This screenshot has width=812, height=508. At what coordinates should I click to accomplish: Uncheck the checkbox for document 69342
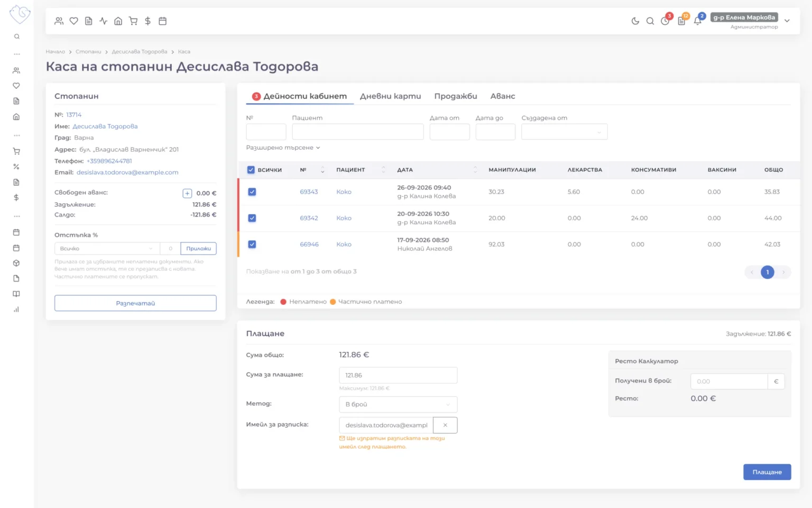click(x=252, y=218)
